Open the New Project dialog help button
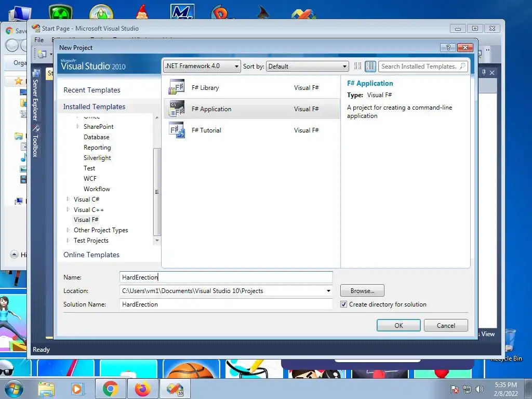This screenshot has width=532, height=399. tap(448, 47)
